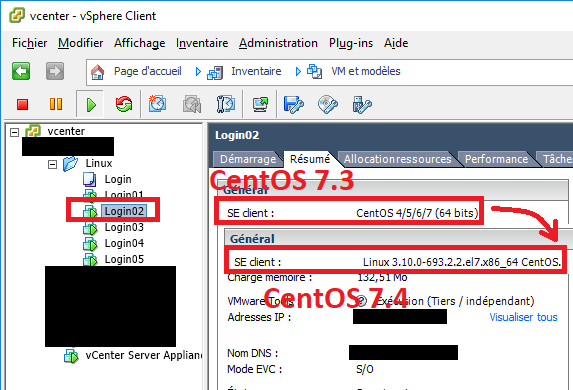Power off VM with red stop button
573x390 pixels.
tap(23, 105)
